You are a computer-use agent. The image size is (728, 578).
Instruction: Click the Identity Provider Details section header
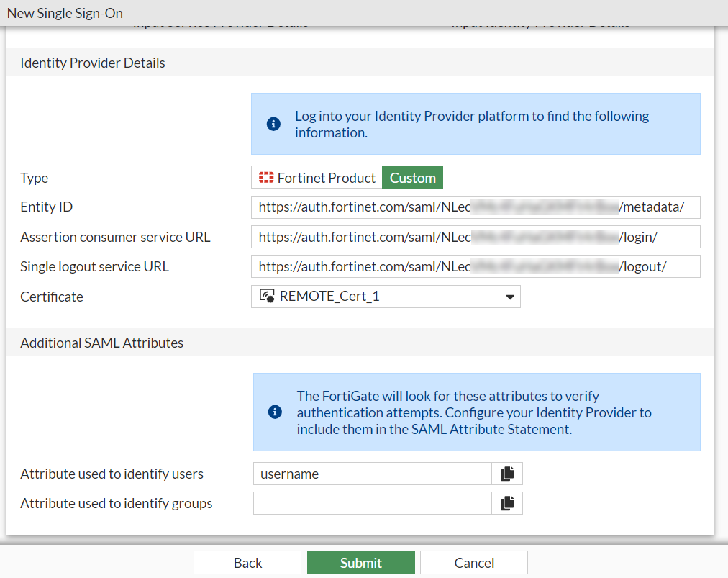92,63
